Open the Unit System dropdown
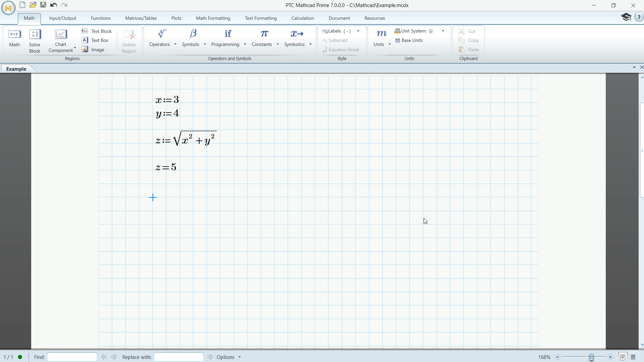This screenshot has height=362, width=644. click(x=442, y=31)
